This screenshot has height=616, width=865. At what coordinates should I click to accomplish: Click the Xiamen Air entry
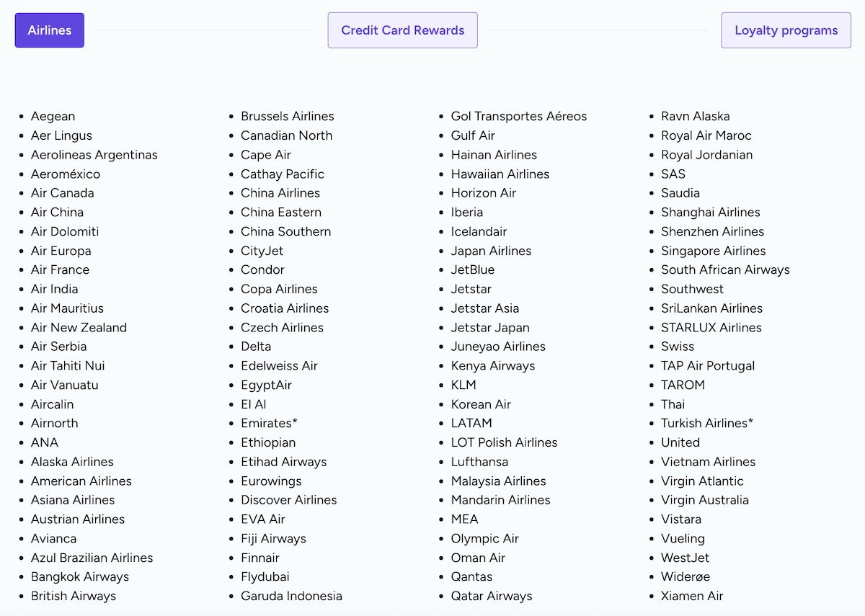point(692,596)
